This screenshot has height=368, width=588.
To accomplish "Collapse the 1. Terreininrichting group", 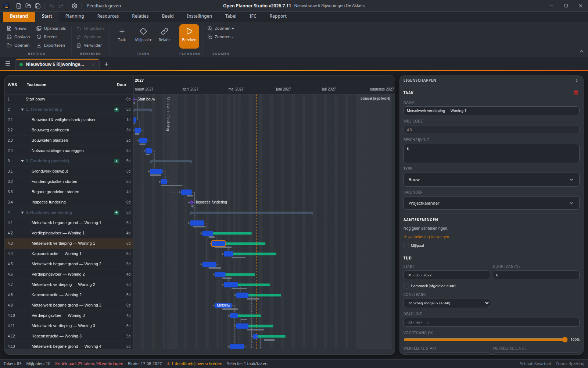I will pos(22,110).
